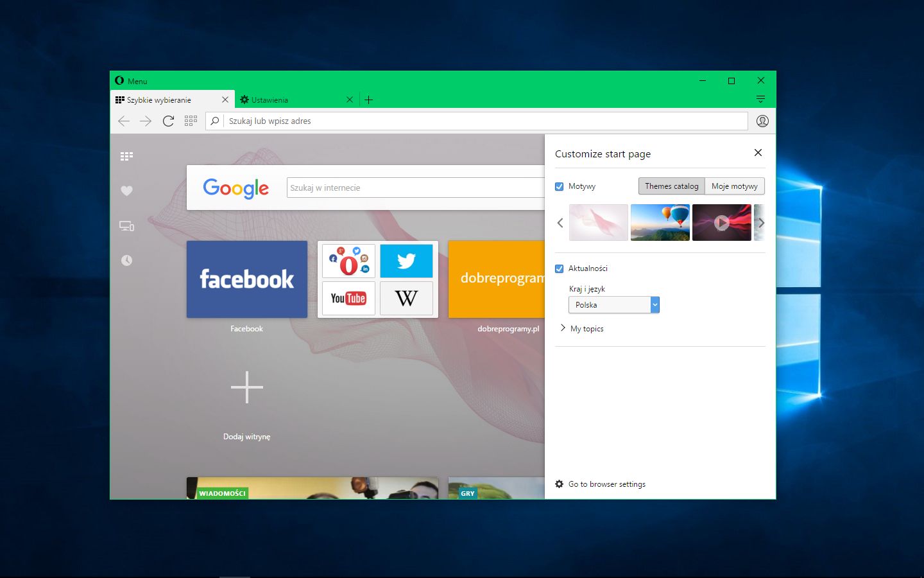Click the user account profile icon

pyautogui.click(x=762, y=121)
